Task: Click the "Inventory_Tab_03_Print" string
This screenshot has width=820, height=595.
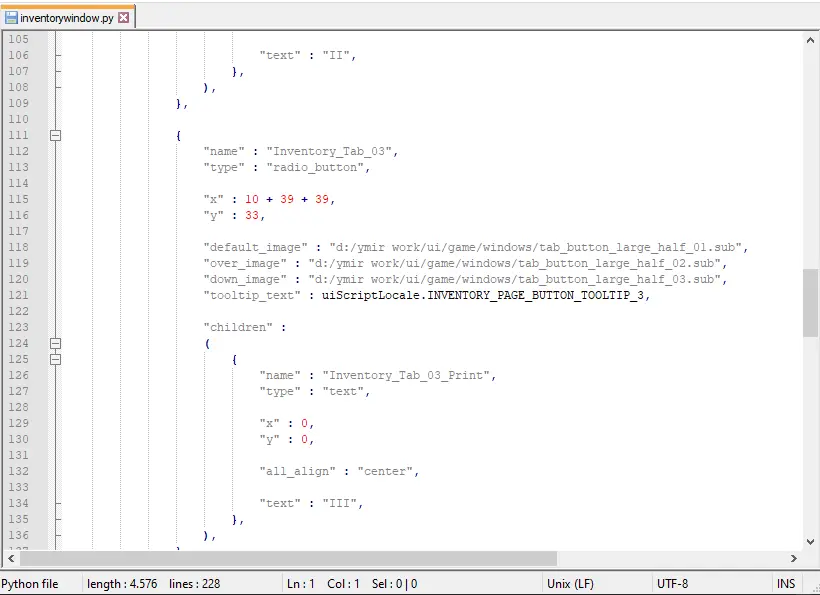Action: tap(406, 375)
